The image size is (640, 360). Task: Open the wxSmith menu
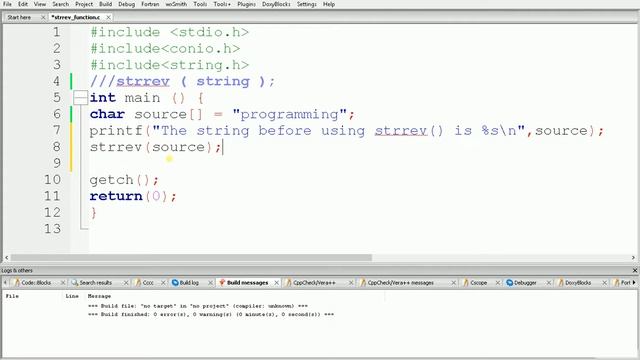176,4
